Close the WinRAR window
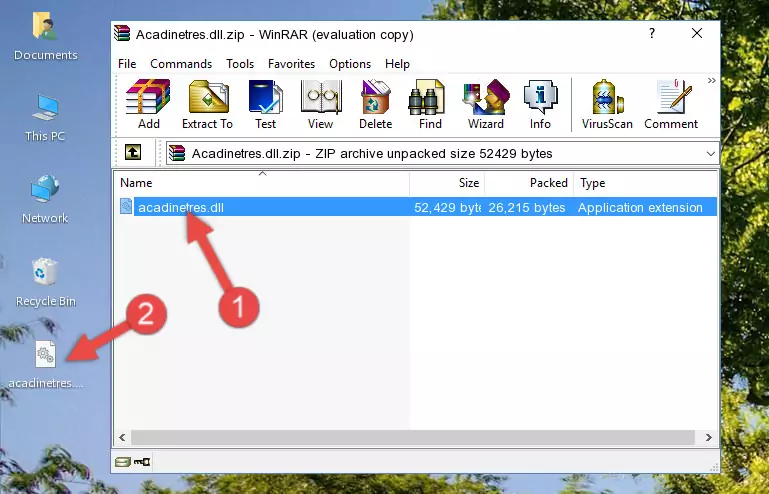Viewport: 769px width, 494px height. click(697, 33)
